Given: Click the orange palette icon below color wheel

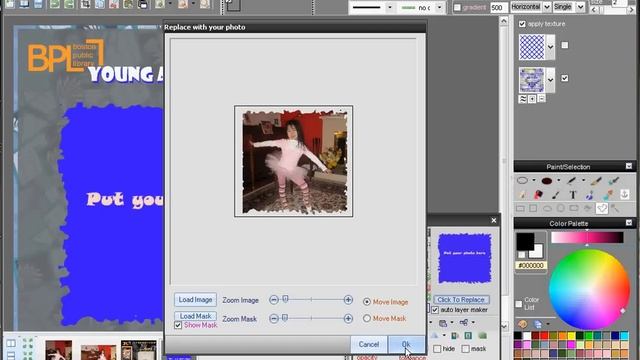Looking at the screenshot, I should pyautogui.click(x=522, y=324).
